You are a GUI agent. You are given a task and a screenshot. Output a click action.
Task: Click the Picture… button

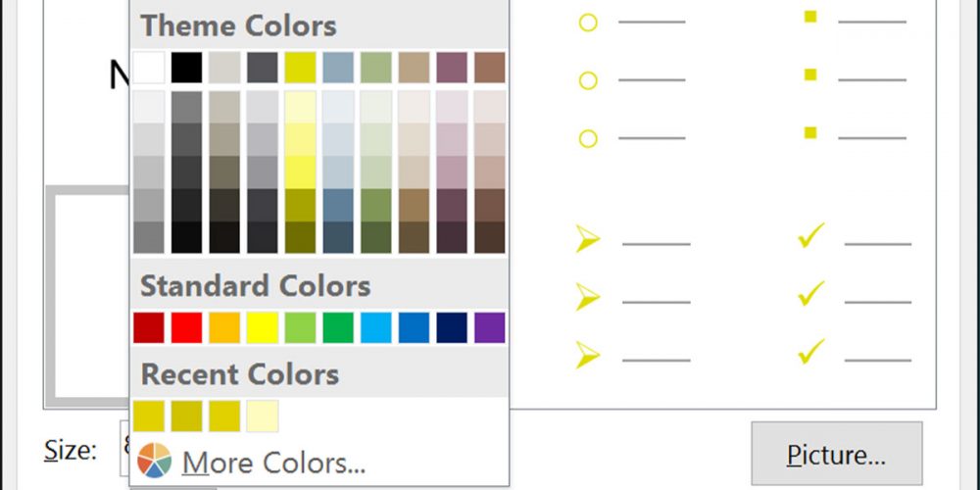click(836, 455)
